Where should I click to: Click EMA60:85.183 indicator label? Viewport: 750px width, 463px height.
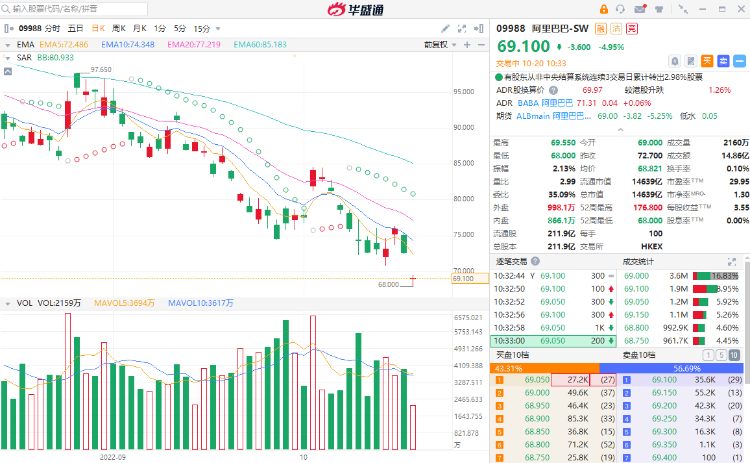click(x=260, y=44)
